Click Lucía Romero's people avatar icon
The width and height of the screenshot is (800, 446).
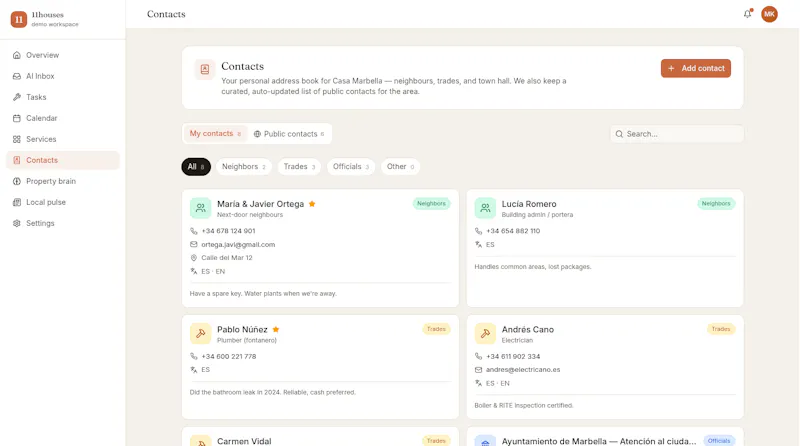click(485, 208)
